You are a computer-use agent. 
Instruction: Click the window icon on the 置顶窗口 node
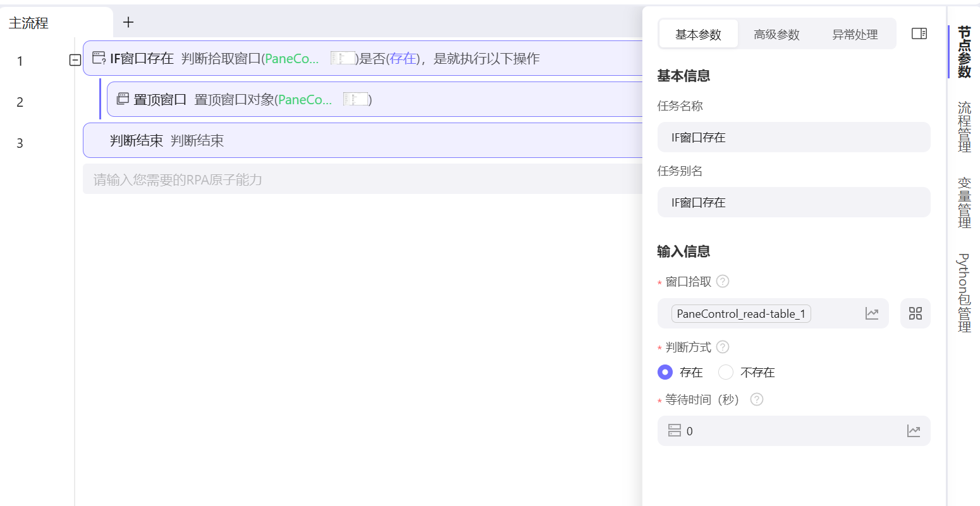122,99
